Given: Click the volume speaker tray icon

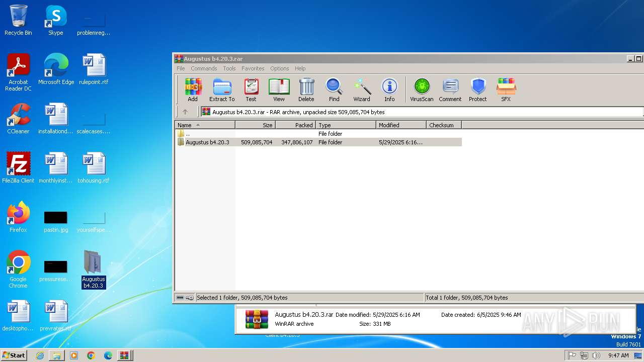Looking at the screenshot, I should click(596, 355).
